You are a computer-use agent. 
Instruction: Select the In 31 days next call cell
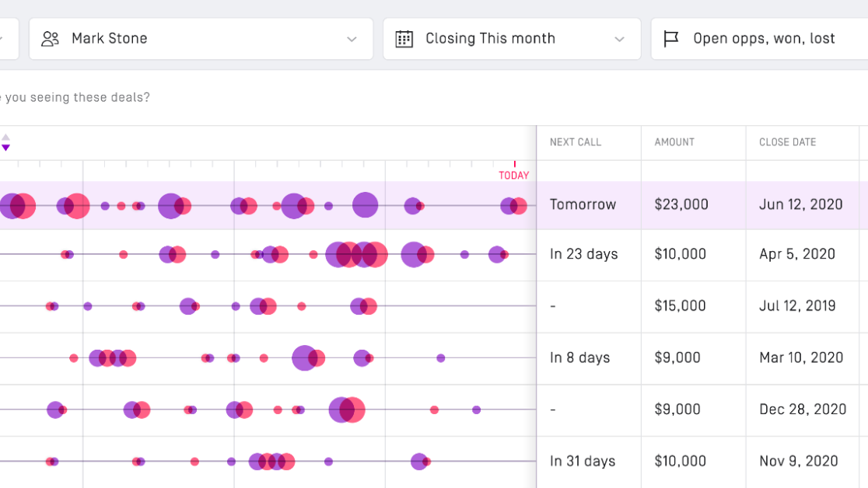pos(583,462)
